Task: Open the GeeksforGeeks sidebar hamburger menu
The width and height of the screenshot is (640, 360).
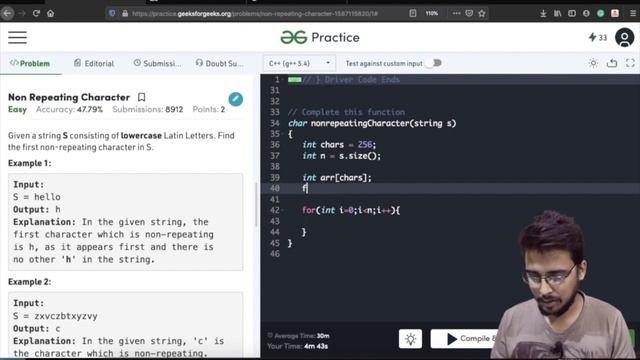Action: [17, 38]
